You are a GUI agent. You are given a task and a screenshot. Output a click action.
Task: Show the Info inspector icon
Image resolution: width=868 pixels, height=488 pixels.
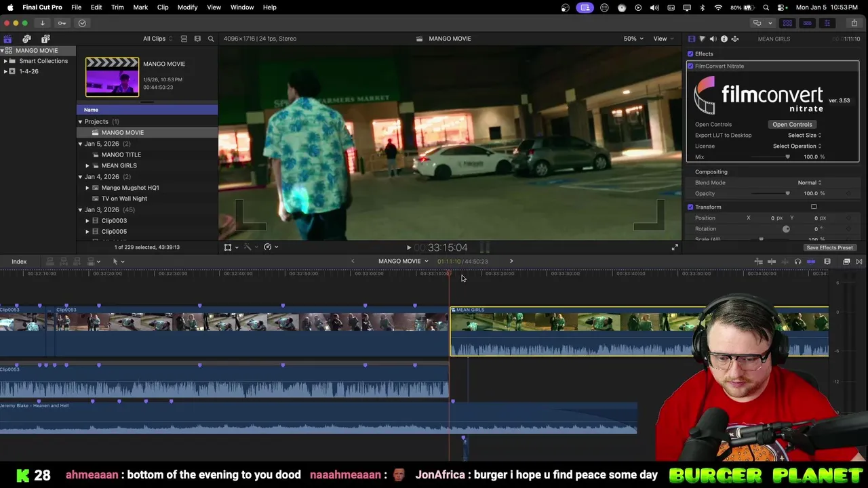(x=724, y=39)
